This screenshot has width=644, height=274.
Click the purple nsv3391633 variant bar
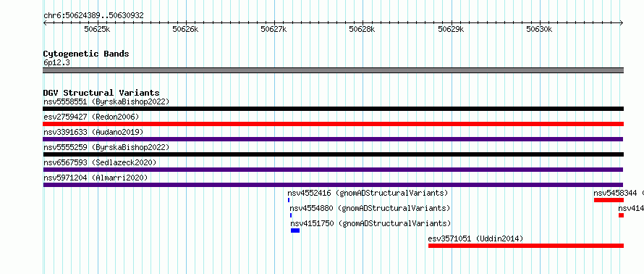tap(333, 139)
